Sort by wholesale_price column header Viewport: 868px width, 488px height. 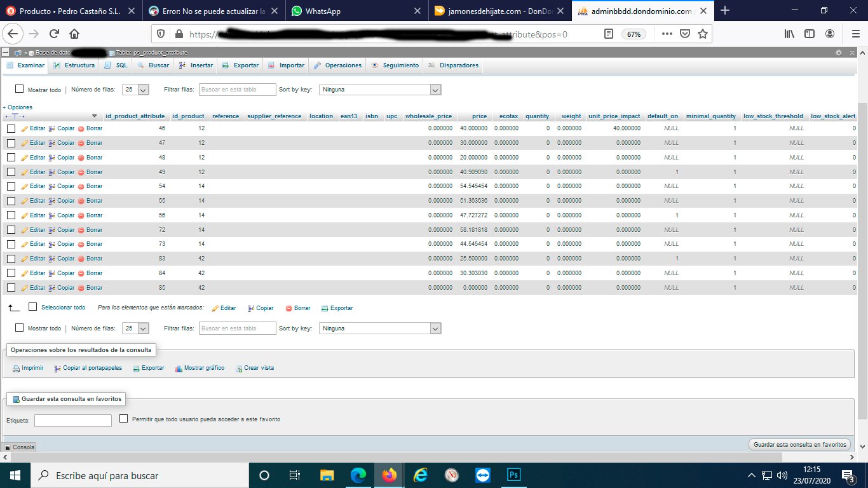428,116
